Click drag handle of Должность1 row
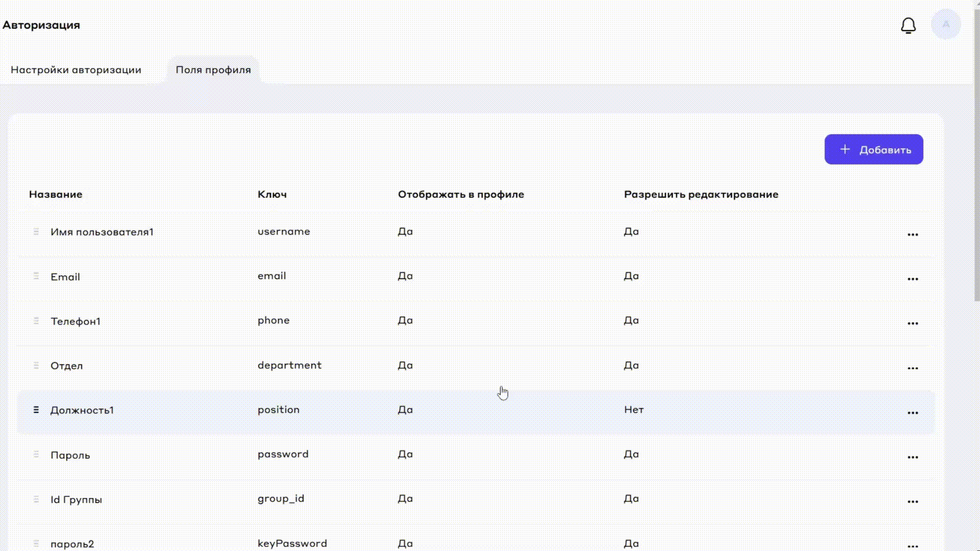 36,410
